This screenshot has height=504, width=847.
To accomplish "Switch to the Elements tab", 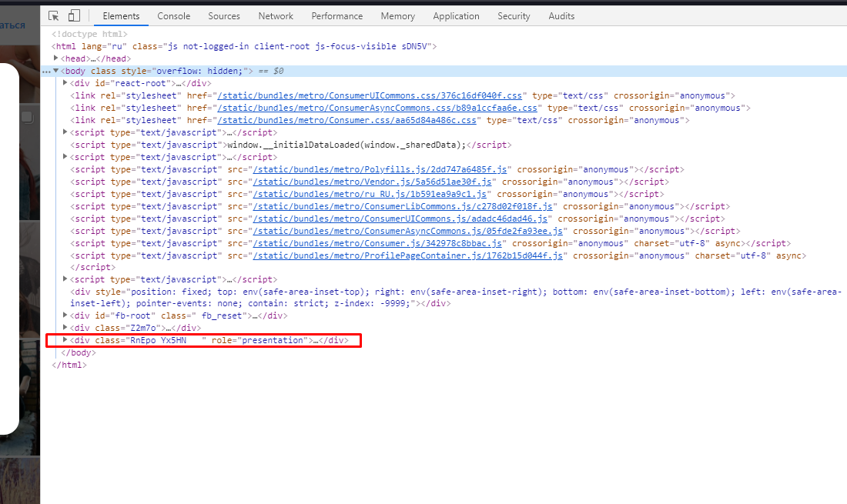I will [121, 16].
